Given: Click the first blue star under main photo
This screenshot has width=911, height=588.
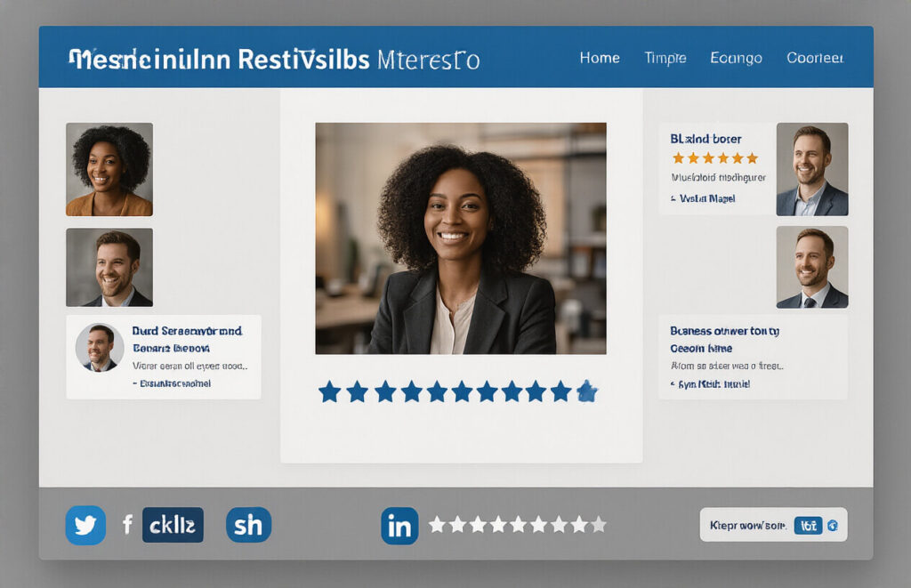Looking at the screenshot, I should [330, 391].
